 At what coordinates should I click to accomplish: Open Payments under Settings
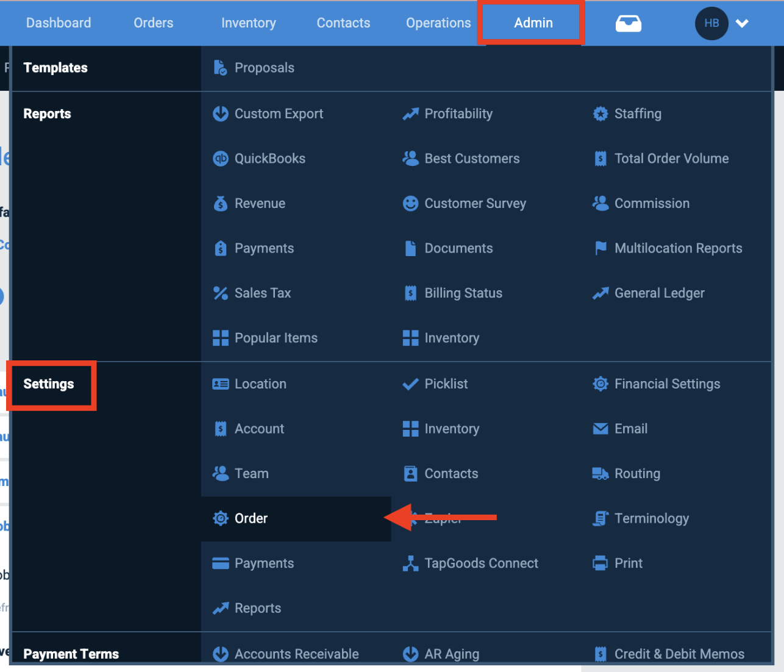264,563
